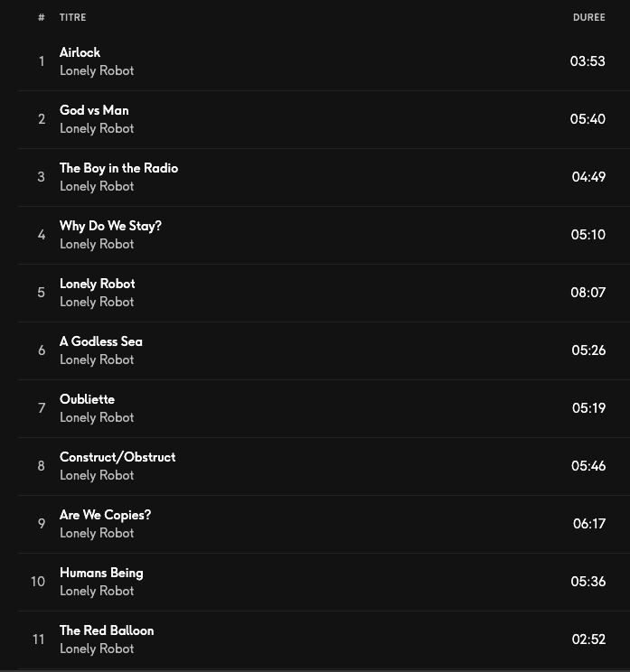Select track number 10 in the list
This screenshot has height=672, width=630.
38,582
